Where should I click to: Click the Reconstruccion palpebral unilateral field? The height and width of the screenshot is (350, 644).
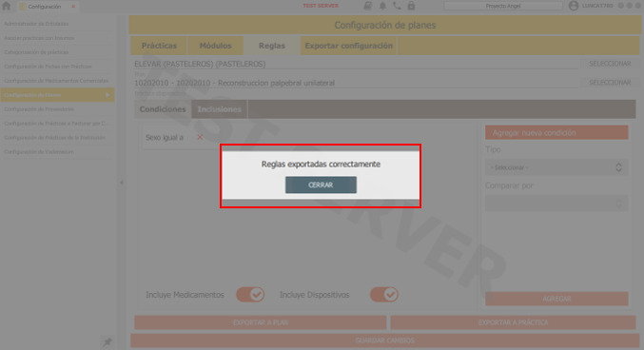click(x=356, y=83)
